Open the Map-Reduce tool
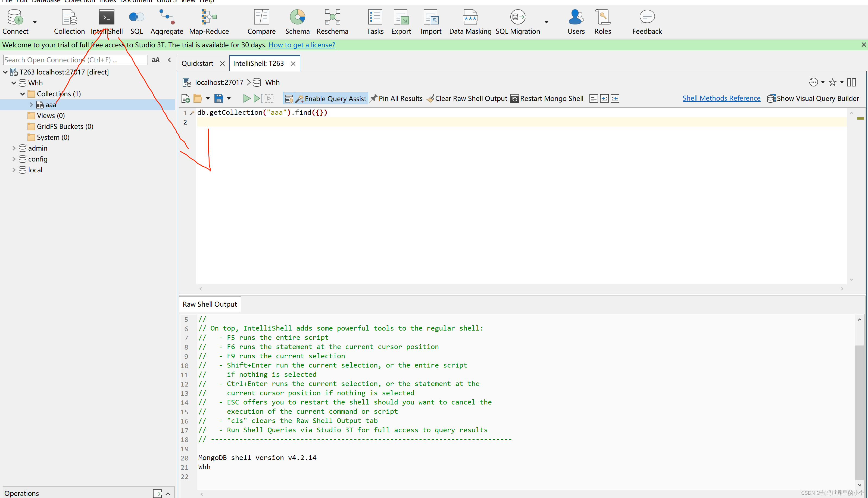This screenshot has width=868, height=498. point(209,22)
